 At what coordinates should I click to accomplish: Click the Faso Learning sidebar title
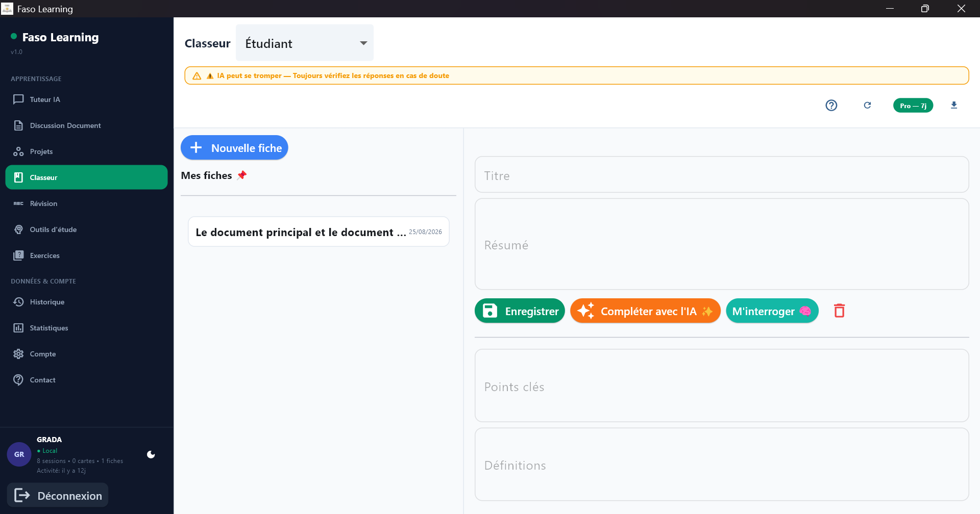click(x=60, y=37)
